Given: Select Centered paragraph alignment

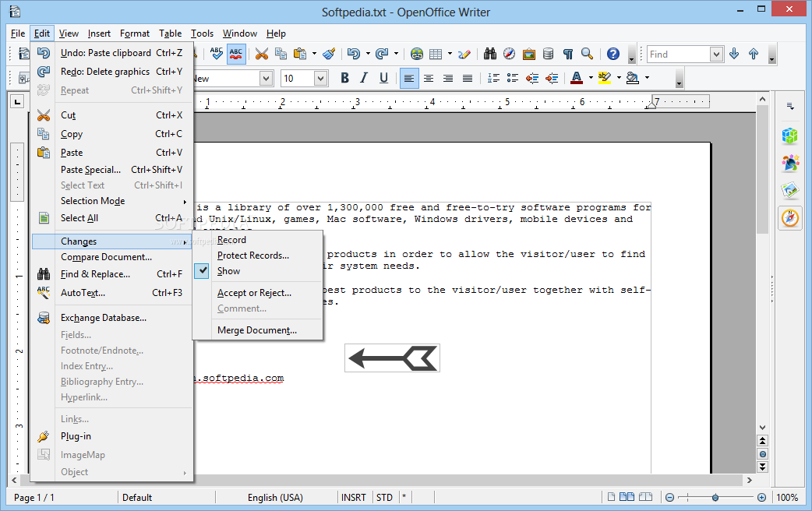Looking at the screenshot, I should (x=429, y=78).
